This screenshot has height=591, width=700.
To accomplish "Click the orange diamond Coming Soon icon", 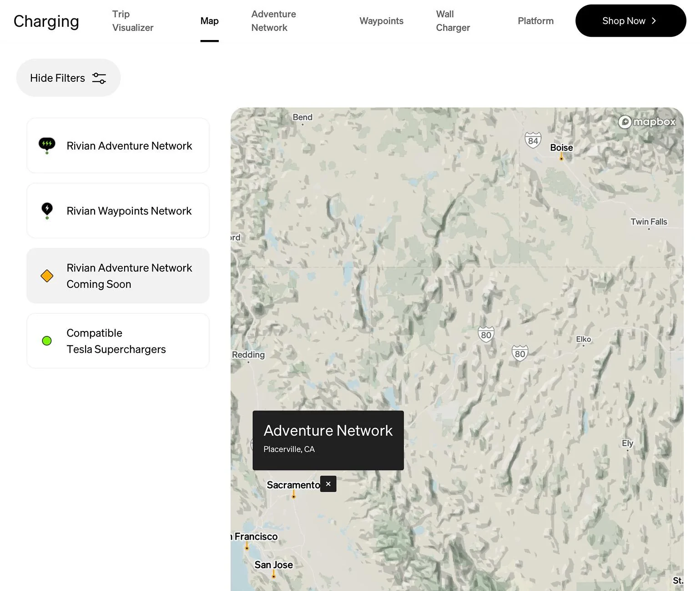I will (x=47, y=276).
